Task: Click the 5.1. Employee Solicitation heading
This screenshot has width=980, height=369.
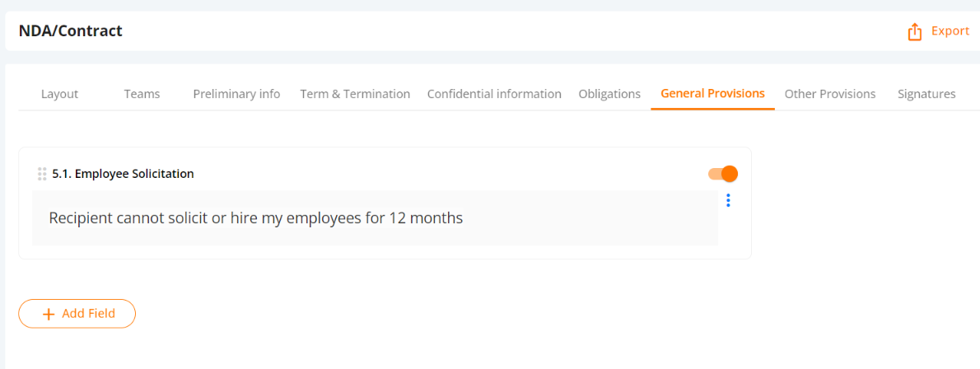Action: click(x=124, y=174)
